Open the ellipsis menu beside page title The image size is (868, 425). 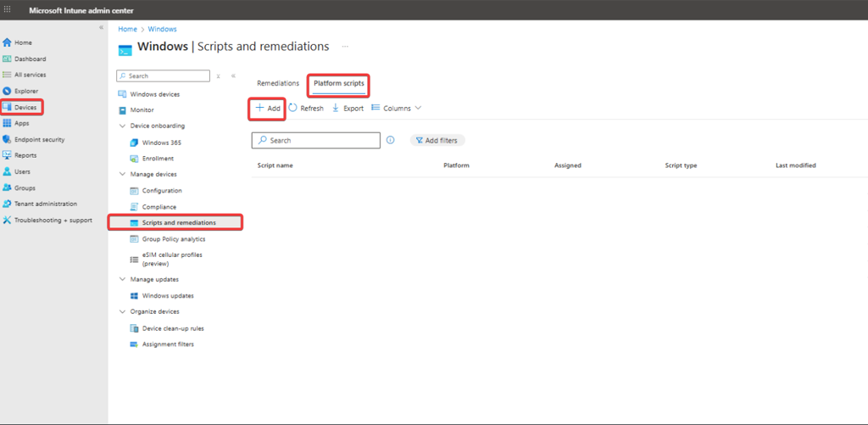(x=345, y=47)
